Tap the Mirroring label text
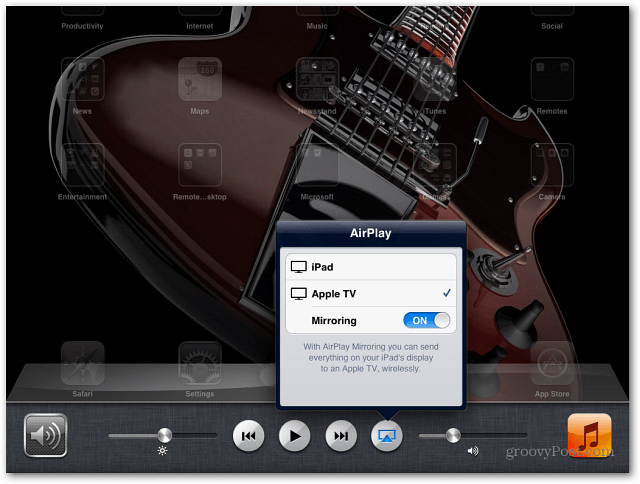 tap(334, 321)
